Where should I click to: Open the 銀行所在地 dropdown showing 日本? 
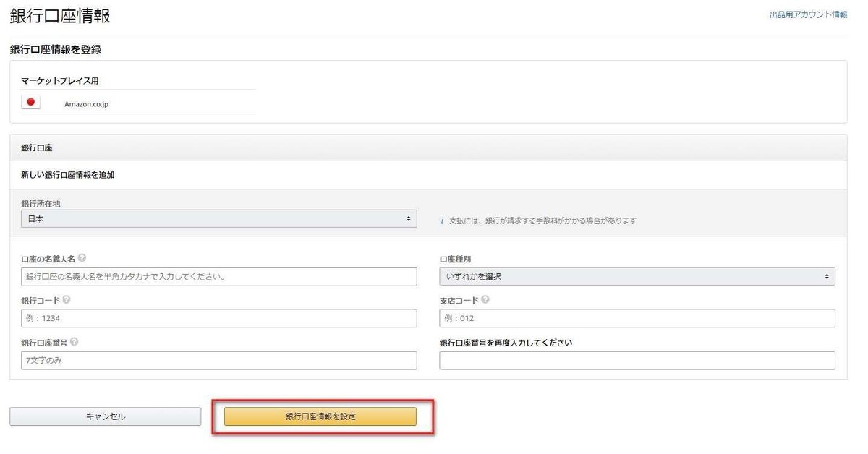219,218
